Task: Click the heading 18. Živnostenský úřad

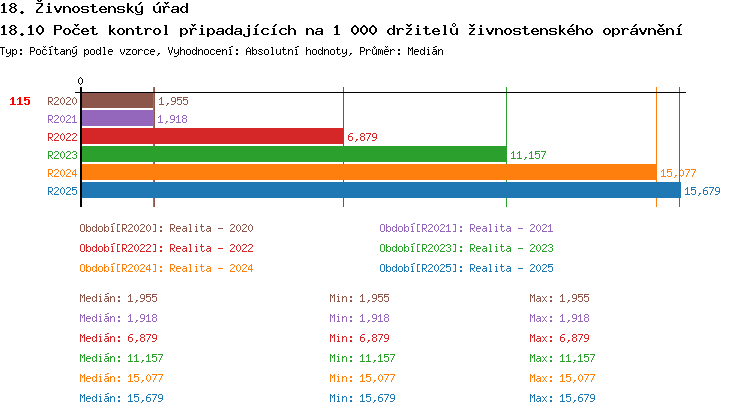Action: pyautogui.click(x=95, y=8)
